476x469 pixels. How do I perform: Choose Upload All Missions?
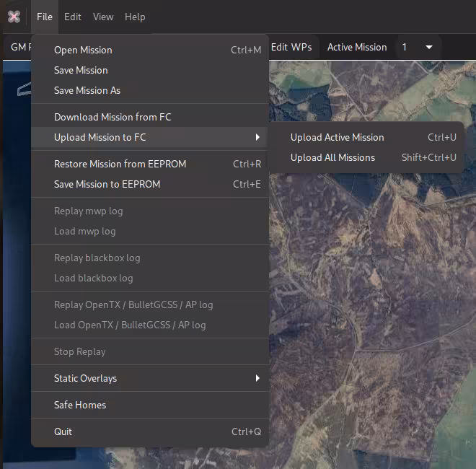point(366,157)
